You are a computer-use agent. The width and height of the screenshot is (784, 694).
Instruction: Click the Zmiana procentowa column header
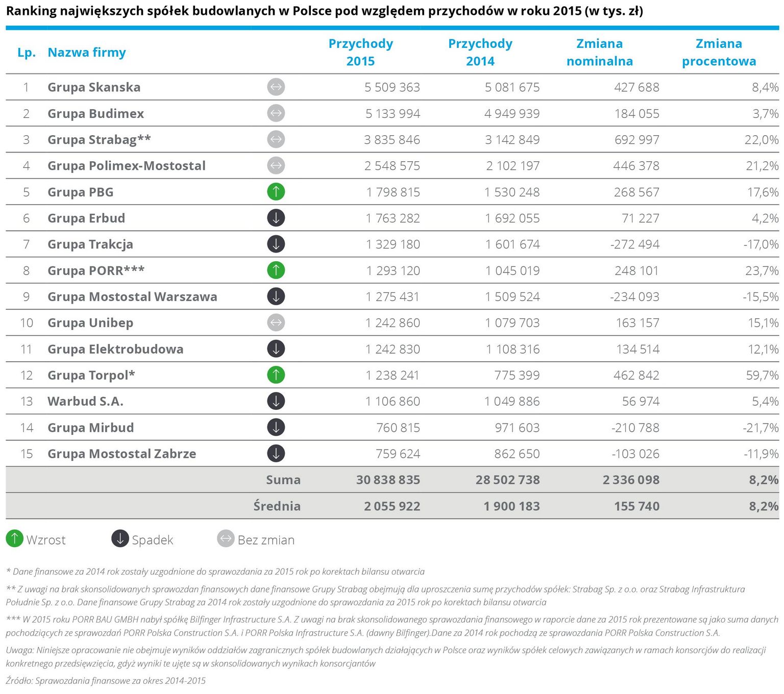[x=719, y=52]
